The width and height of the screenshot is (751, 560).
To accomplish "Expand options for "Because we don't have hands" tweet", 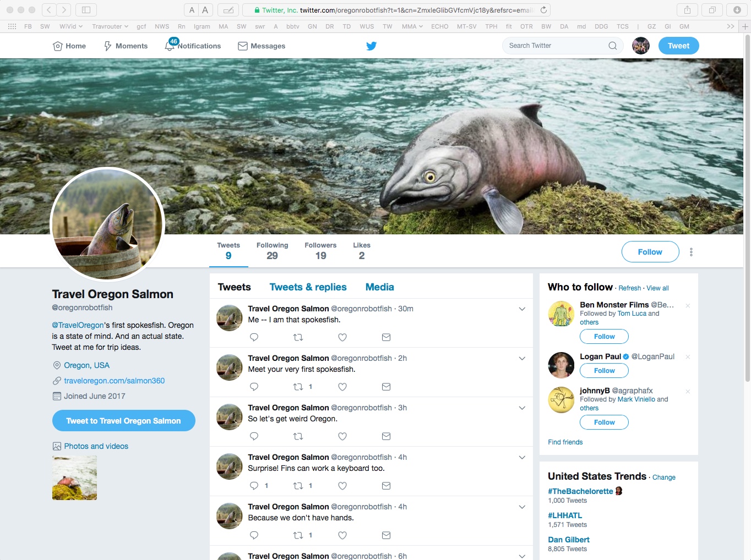I will pyautogui.click(x=522, y=507).
